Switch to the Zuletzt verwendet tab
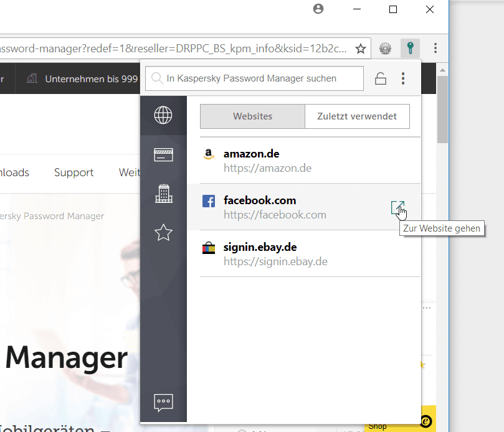 coord(357,116)
